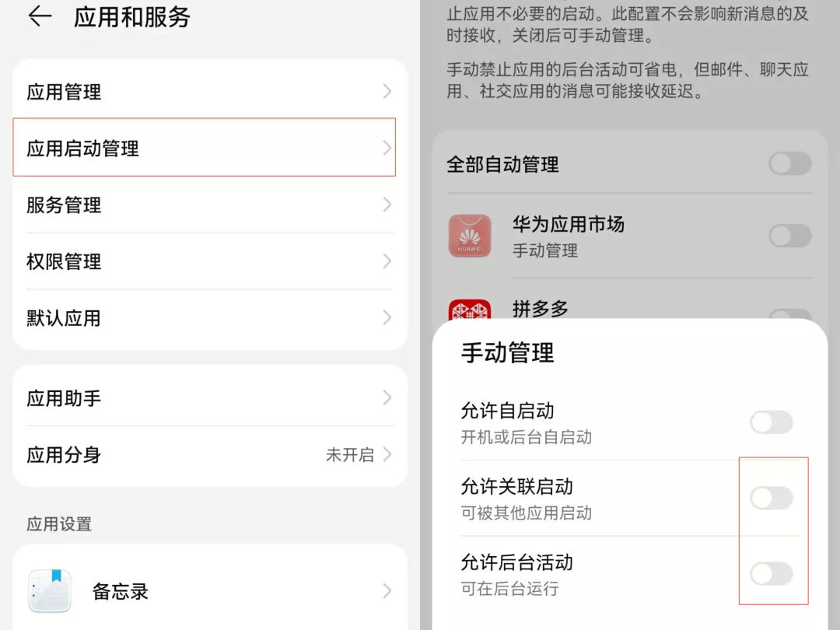840x630 pixels.
Task: Expand the 权限管理 chevron
Action: click(387, 261)
